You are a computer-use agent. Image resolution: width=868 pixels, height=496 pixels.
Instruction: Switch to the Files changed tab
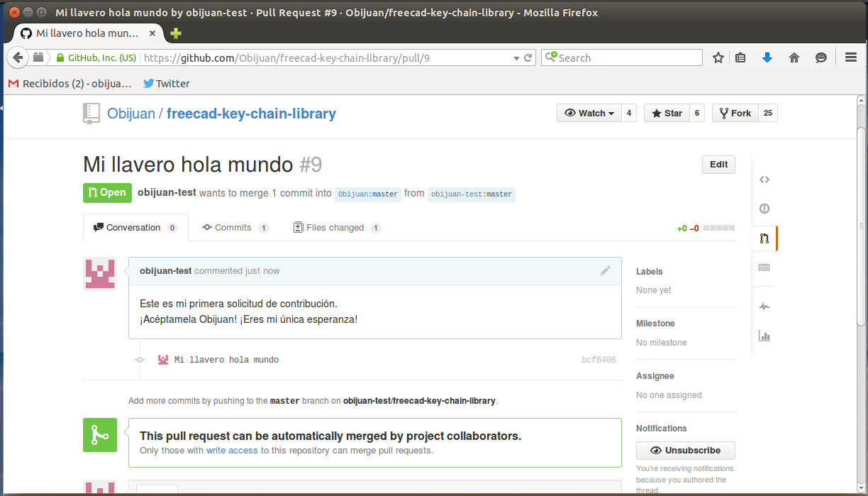coord(335,228)
